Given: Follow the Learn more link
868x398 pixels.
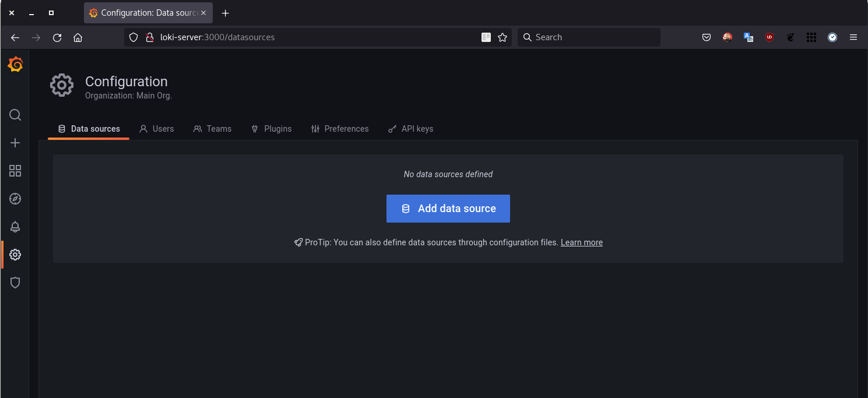Looking at the screenshot, I should [x=581, y=242].
